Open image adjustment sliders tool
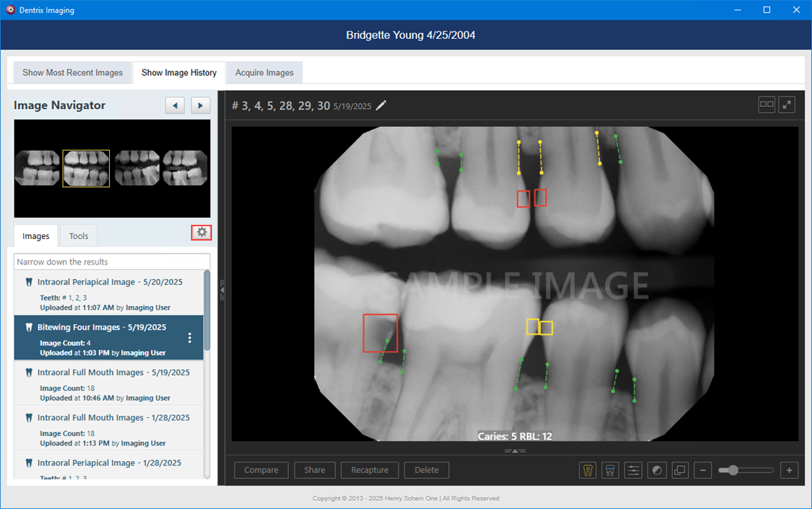This screenshot has height=509, width=812. [x=633, y=470]
